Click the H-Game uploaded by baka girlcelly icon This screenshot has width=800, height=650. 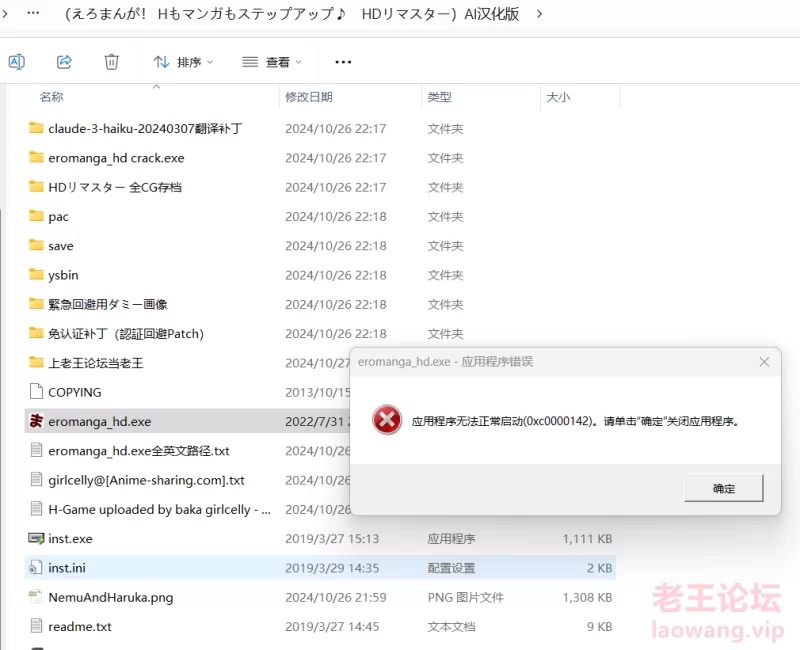coord(36,509)
